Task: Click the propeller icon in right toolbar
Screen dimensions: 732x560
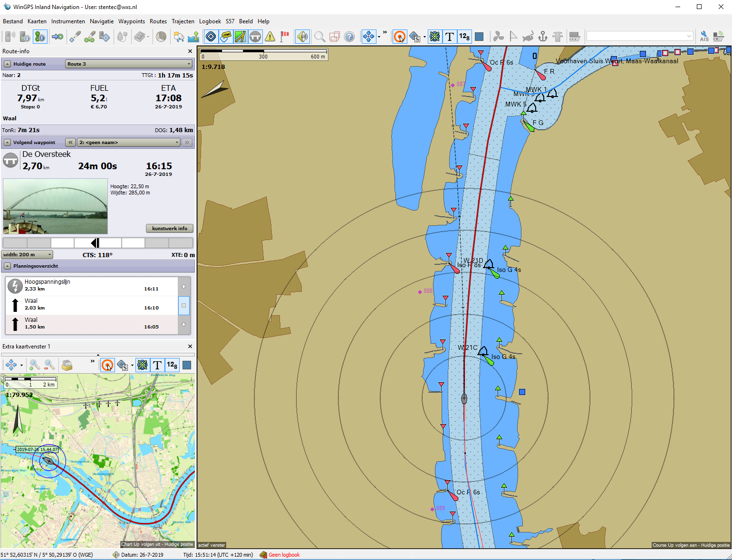Action: tap(499, 37)
